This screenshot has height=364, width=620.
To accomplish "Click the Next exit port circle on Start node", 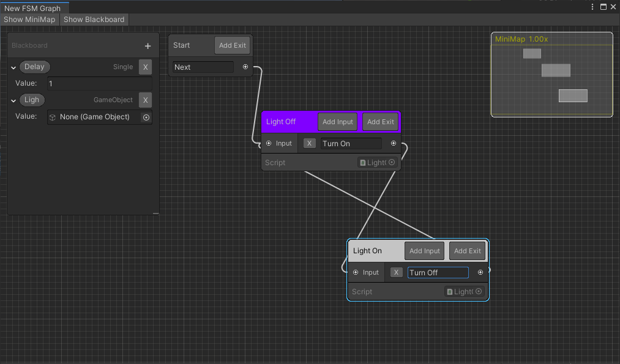I will click(x=245, y=67).
